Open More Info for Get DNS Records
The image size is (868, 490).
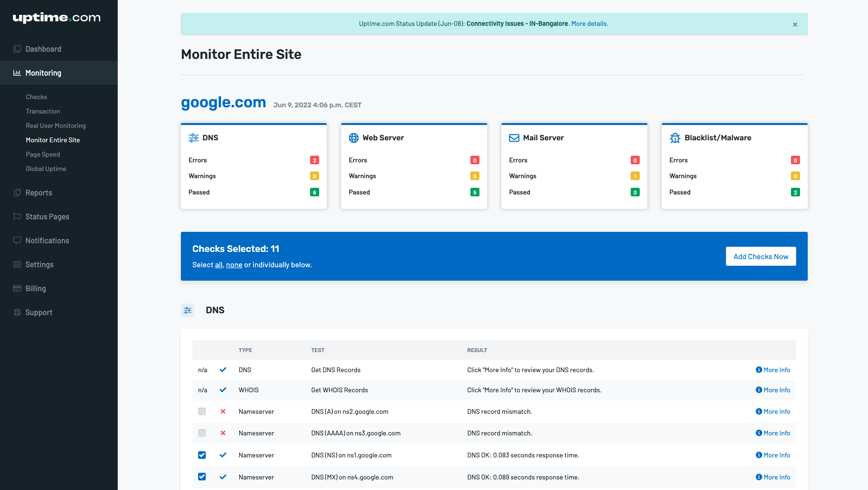773,370
